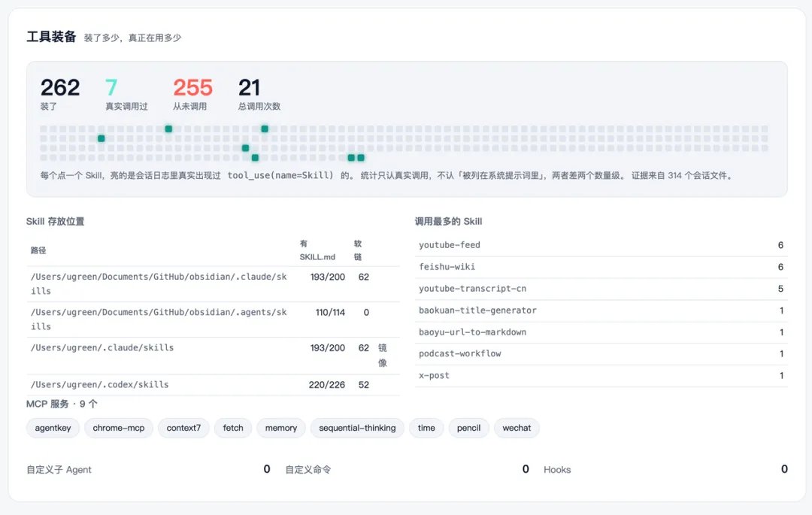Click the "软链" column header
This screenshot has height=515, width=812.
[358, 250]
